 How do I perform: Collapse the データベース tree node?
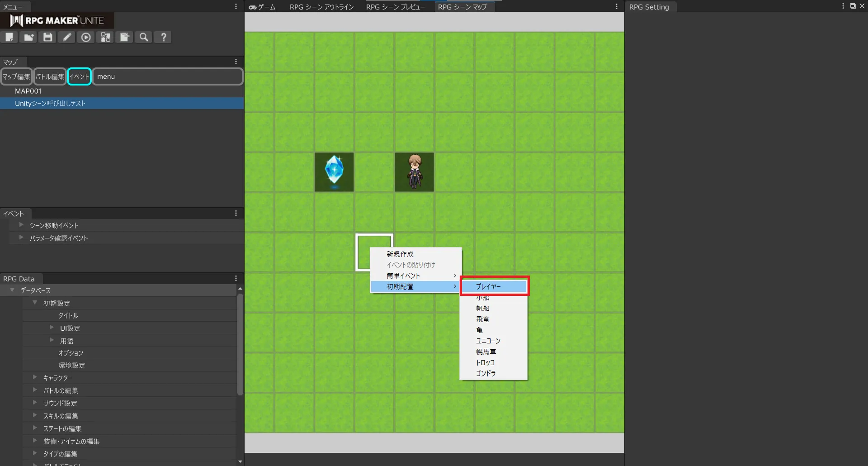tap(12, 290)
